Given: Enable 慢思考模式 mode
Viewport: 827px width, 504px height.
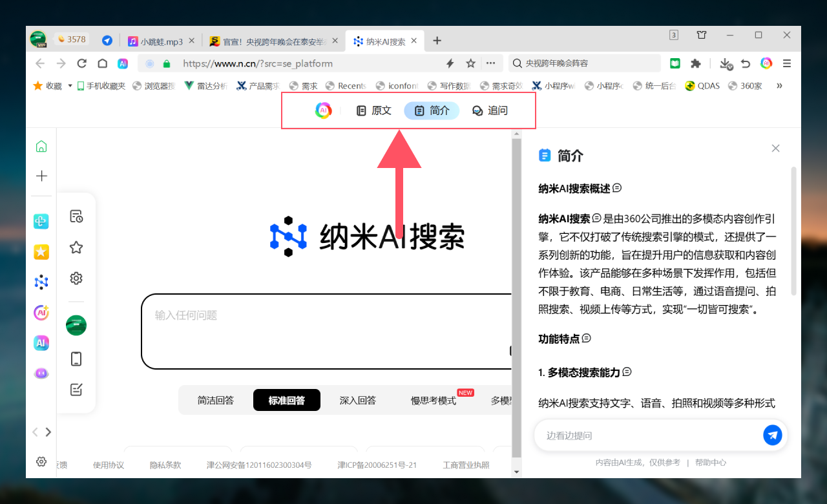Looking at the screenshot, I should (434, 401).
